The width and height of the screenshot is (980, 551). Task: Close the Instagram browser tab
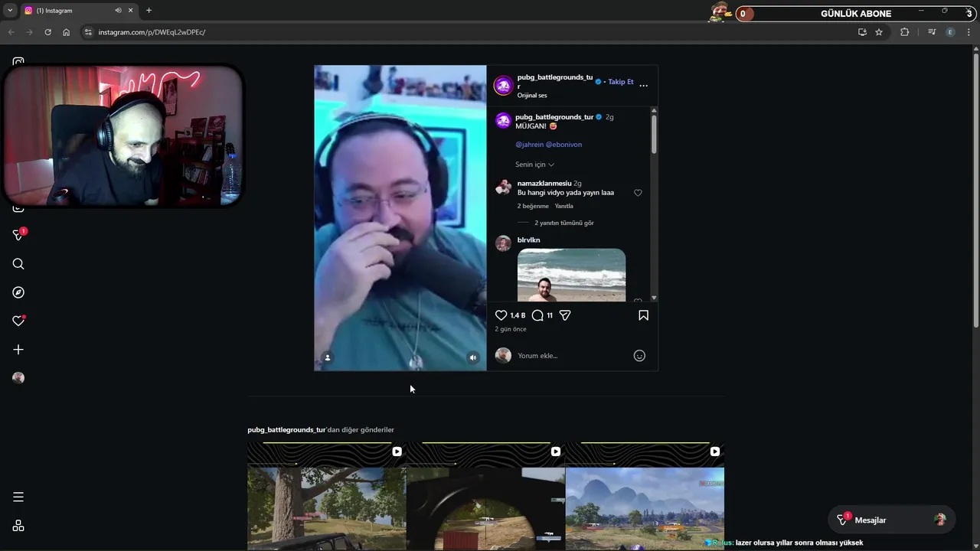click(131, 11)
